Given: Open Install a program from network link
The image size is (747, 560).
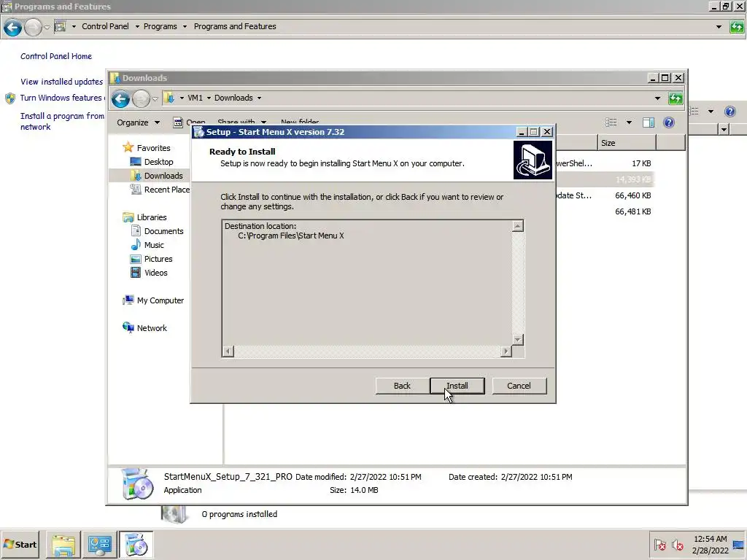Looking at the screenshot, I should tap(62, 122).
